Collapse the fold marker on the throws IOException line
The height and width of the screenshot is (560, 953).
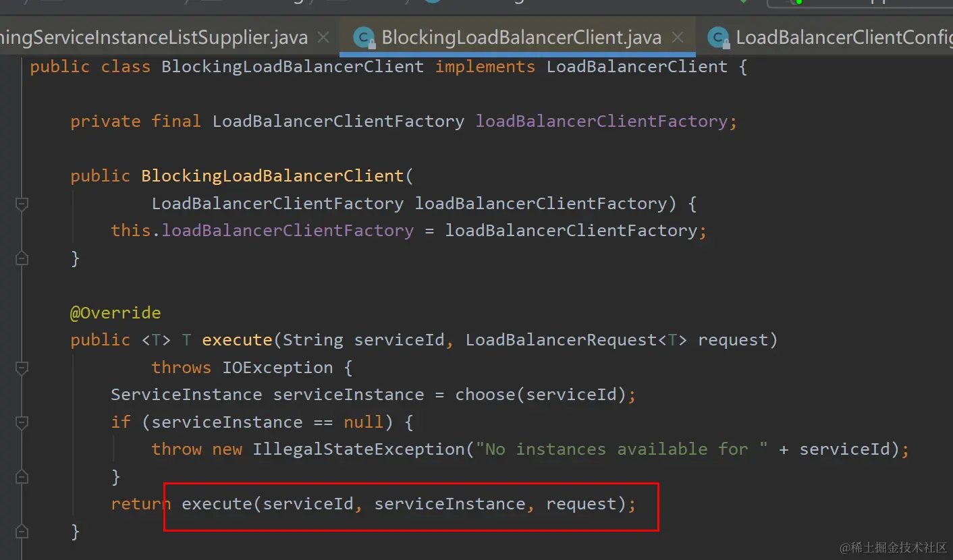tap(22, 368)
